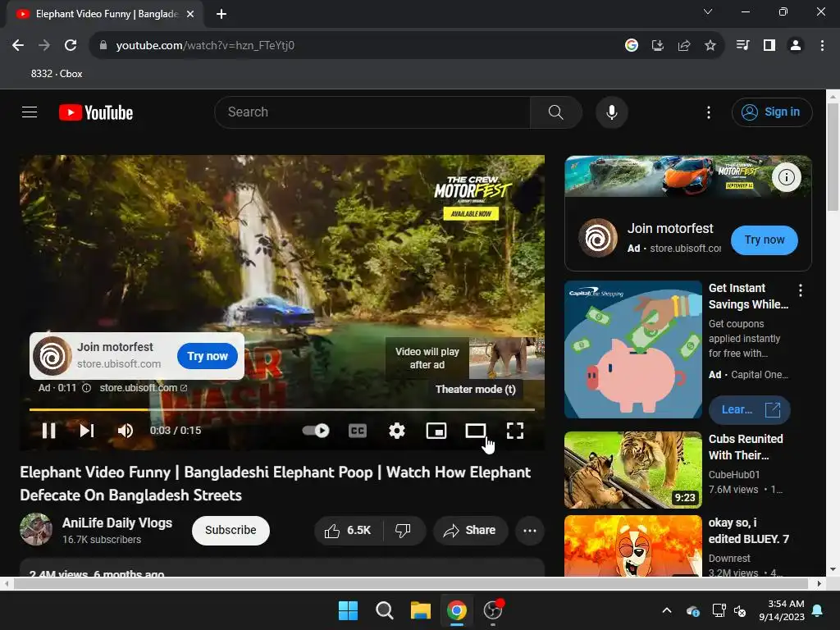Open tab search chevron
840x630 pixels.
[x=708, y=11]
